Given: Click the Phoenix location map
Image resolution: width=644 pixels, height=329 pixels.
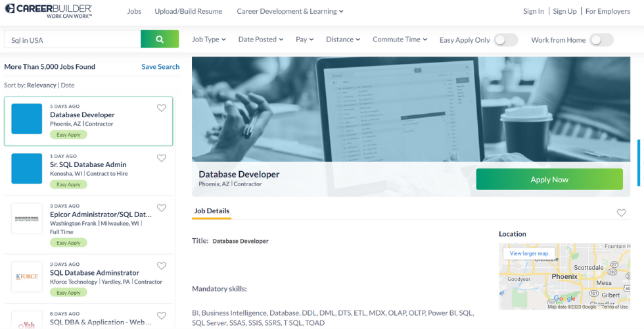Looking at the screenshot, I should (x=564, y=276).
